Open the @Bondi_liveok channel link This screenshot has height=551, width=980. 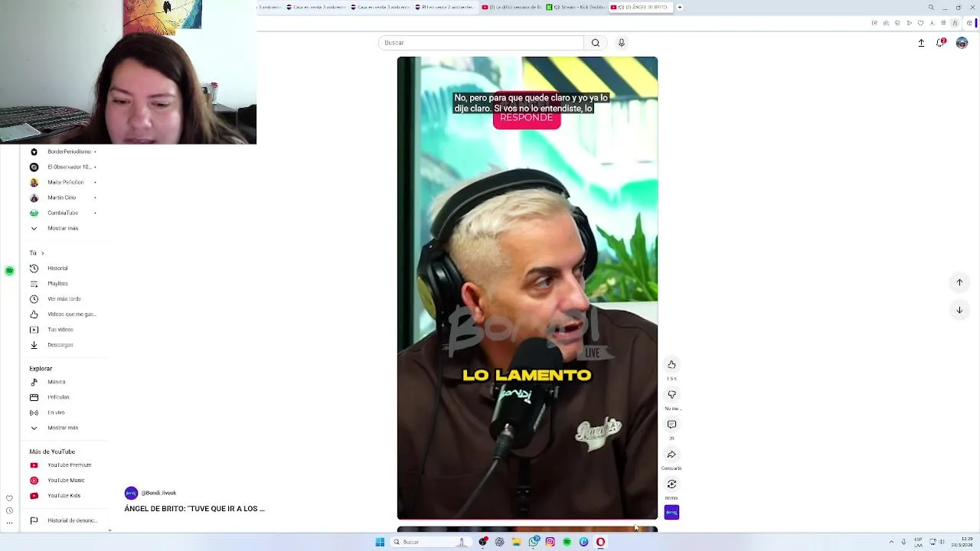pyautogui.click(x=158, y=493)
